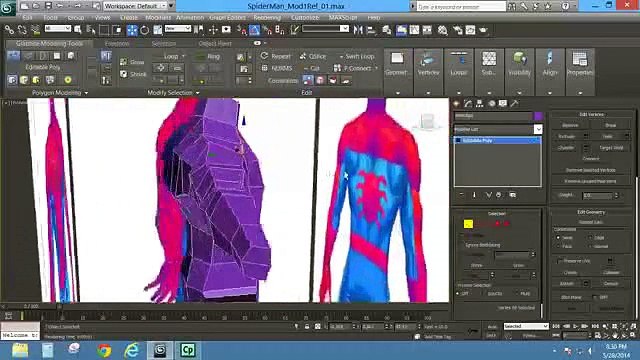The width and height of the screenshot is (640, 360).
Task: Open File Explorer from the taskbar
Action: [x=20, y=350]
